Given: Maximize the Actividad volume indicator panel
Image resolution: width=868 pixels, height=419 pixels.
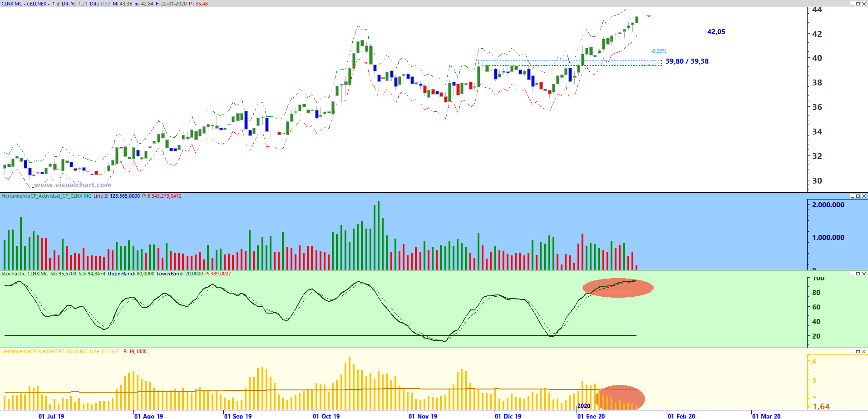Looking at the screenshot, I should tap(858, 196).
